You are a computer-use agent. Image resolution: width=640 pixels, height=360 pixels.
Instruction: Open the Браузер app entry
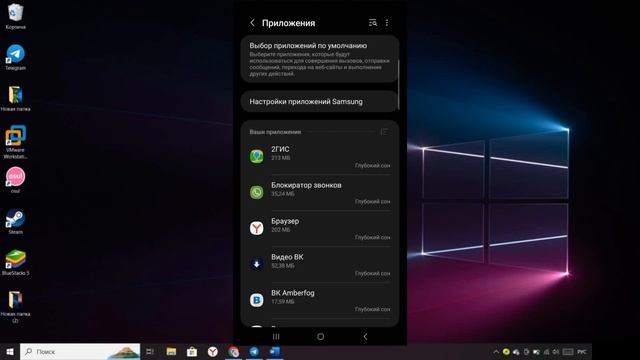point(320,229)
